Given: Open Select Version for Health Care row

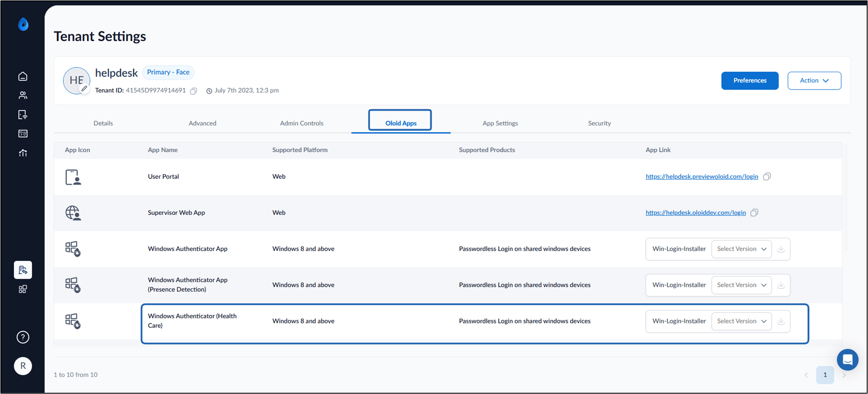Looking at the screenshot, I should 741,321.
